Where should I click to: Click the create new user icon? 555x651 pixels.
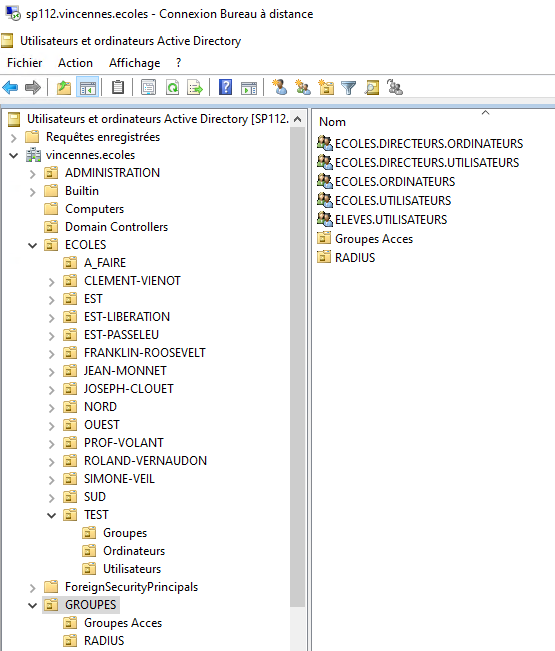[x=279, y=87]
